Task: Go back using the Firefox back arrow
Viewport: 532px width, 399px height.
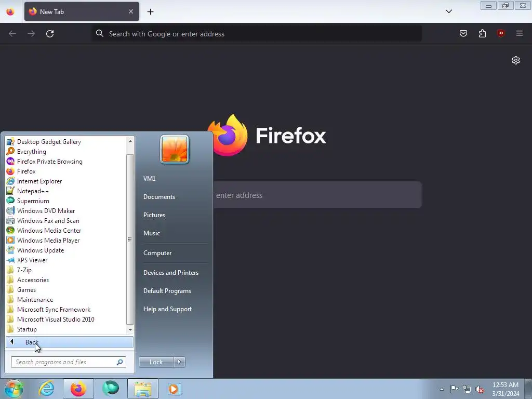Action: click(x=12, y=34)
